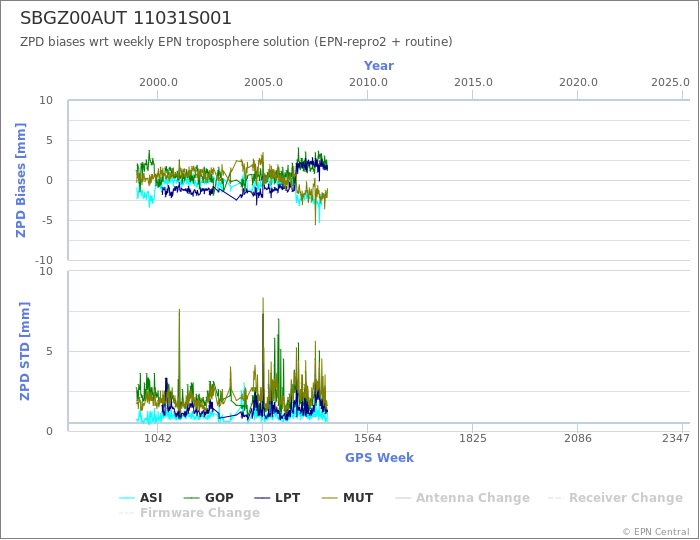
Task: Click the -5 label on ZPD Biases axis
Action: 46,220
